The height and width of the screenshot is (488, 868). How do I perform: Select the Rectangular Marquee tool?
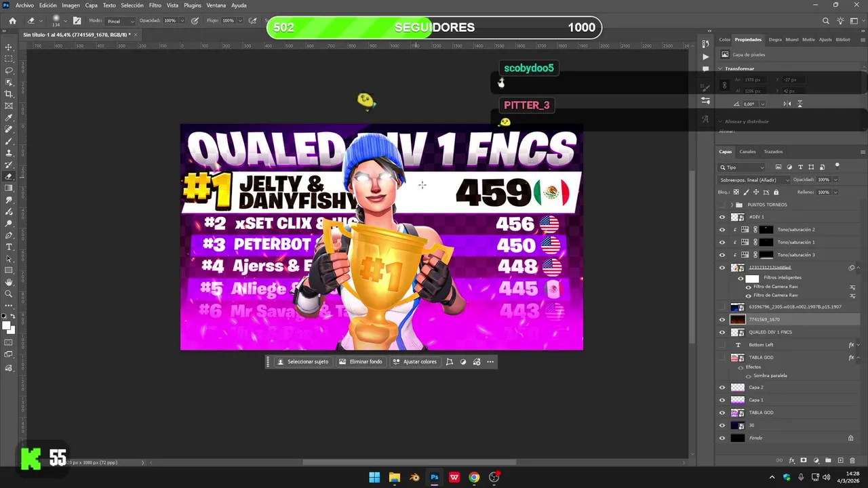pos(9,59)
